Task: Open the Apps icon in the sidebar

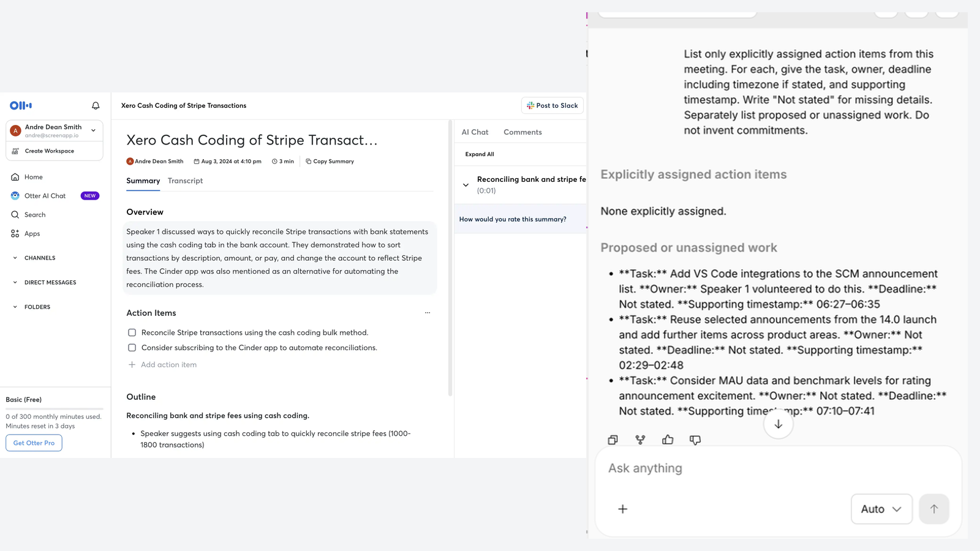Action: pyautogui.click(x=15, y=234)
